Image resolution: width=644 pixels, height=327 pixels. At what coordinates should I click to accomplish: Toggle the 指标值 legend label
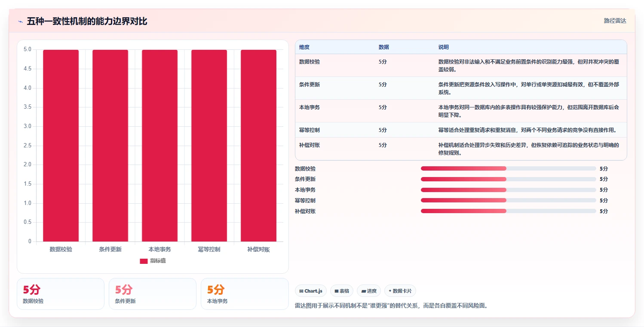tap(158, 261)
